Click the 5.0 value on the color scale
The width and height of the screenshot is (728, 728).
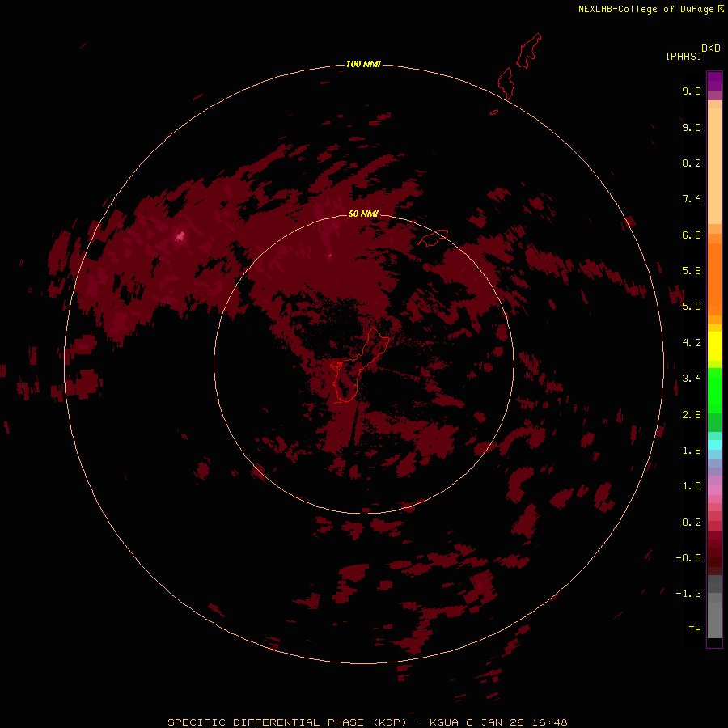click(x=692, y=307)
